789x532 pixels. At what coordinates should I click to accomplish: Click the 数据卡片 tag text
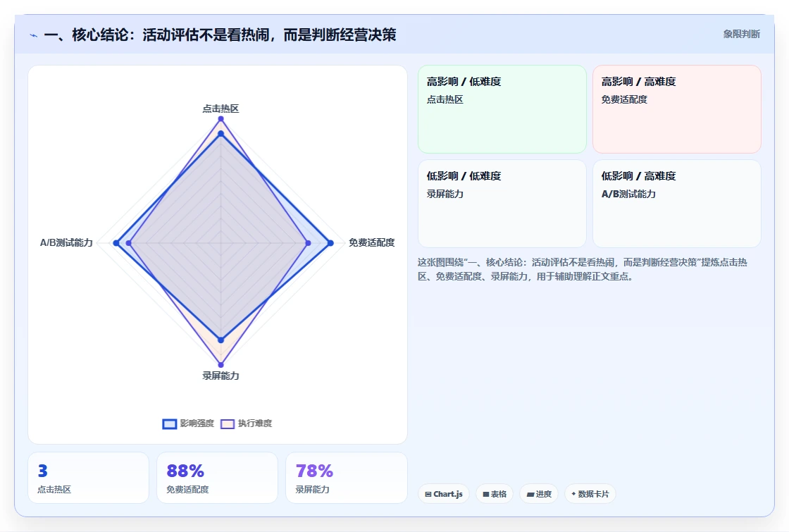tap(593, 494)
